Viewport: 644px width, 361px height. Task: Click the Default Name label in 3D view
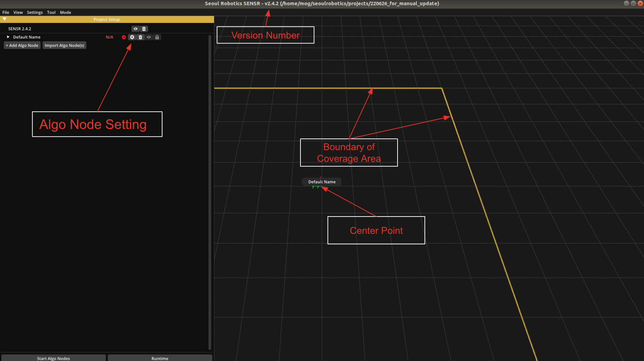tap(322, 182)
